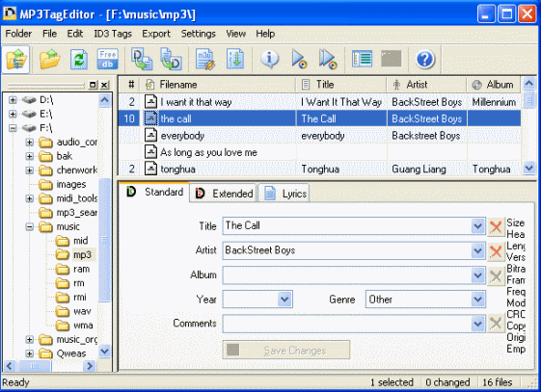Click the Save Changes button
This screenshot has height=392, width=541.
(286, 351)
